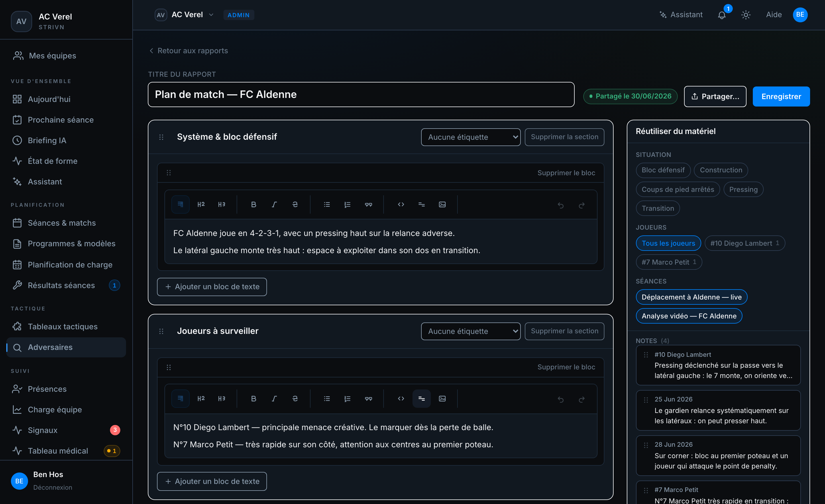Delete block in Joueurs à surveiller section
This screenshot has width=825, height=504.
click(566, 367)
